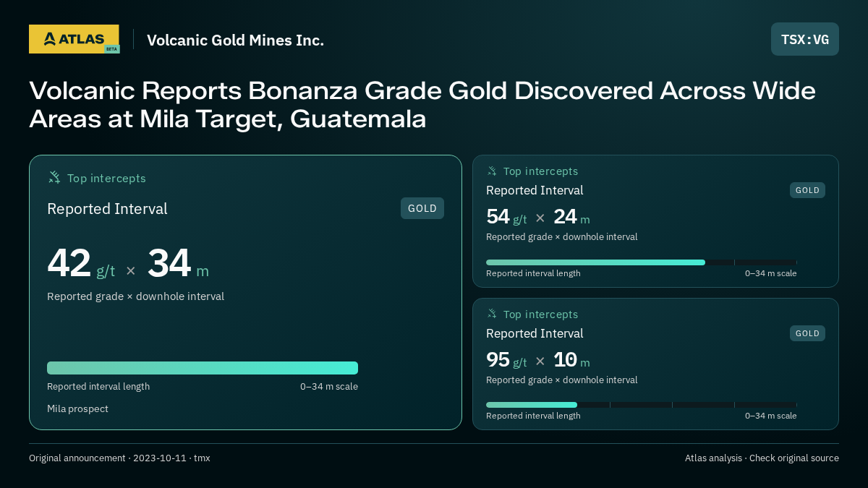Click the 10 m interval value
This screenshot has width=868, height=488.
(571, 360)
